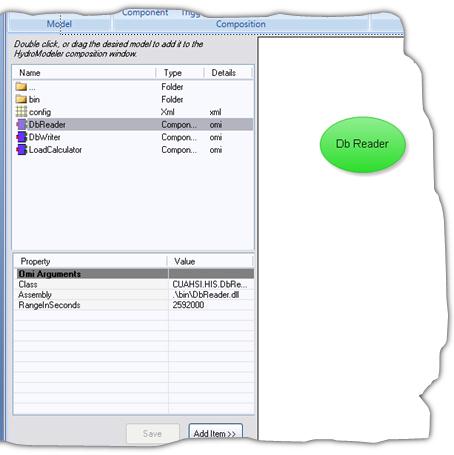The height and width of the screenshot is (455, 454).
Task: Sort file list by Type column
Action: (180, 73)
